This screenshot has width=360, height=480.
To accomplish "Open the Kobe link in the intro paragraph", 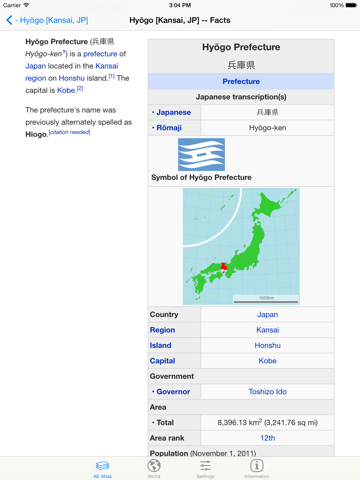I will (x=66, y=90).
